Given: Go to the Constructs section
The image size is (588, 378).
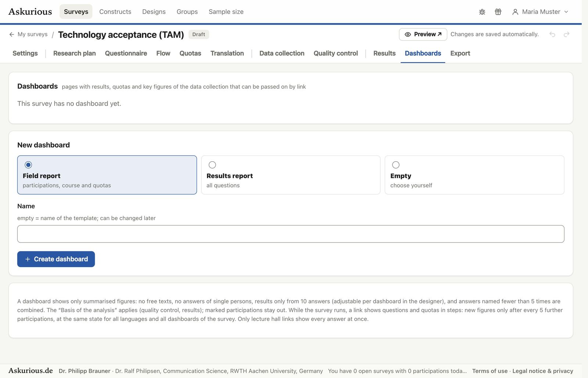Looking at the screenshot, I should pos(115,12).
